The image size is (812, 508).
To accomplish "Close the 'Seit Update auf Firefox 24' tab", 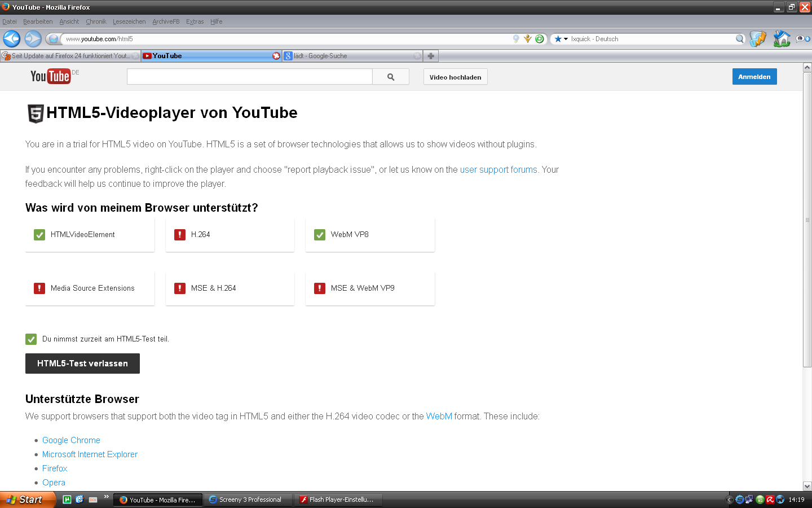I will pyautogui.click(x=136, y=56).
